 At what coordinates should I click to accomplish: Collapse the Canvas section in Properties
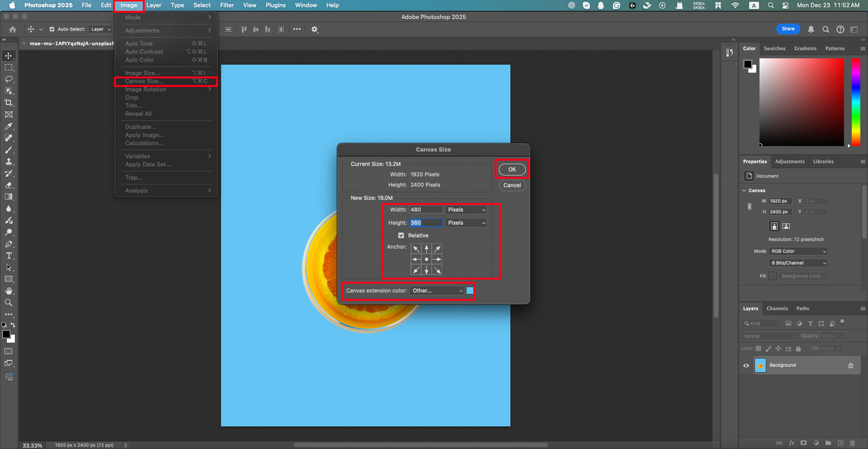coord(745,191)
